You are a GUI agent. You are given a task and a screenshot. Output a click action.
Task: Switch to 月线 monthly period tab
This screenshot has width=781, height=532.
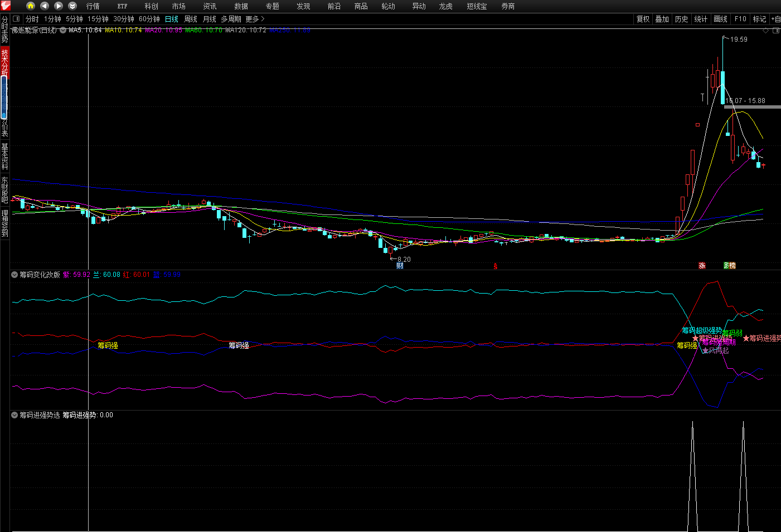click(x=209, y=19)
